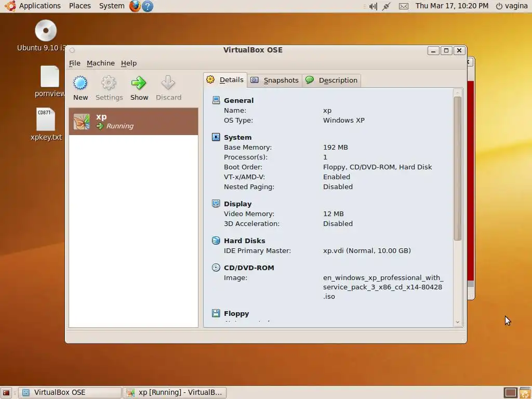Image resolution: width=532 pixels, height=399 pixels.
Task: Click the Hard Disks section icon
Action: coord(216,241)
